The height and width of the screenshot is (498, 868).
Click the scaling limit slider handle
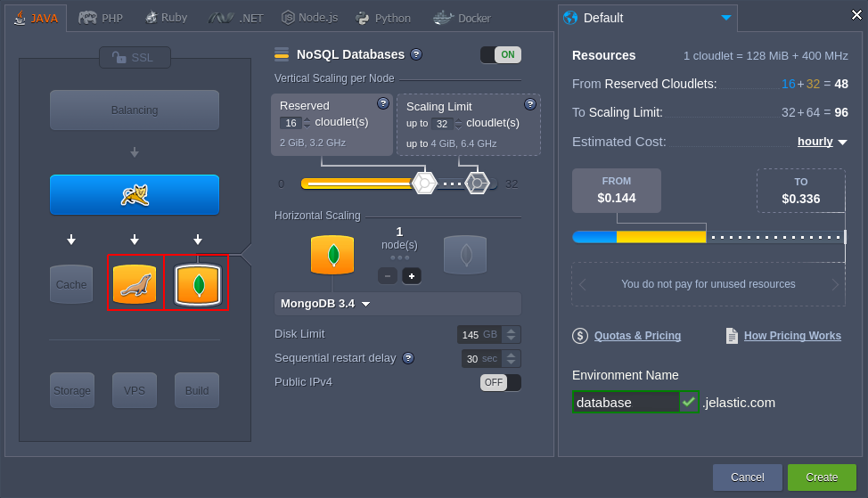[x=477, y=184]
